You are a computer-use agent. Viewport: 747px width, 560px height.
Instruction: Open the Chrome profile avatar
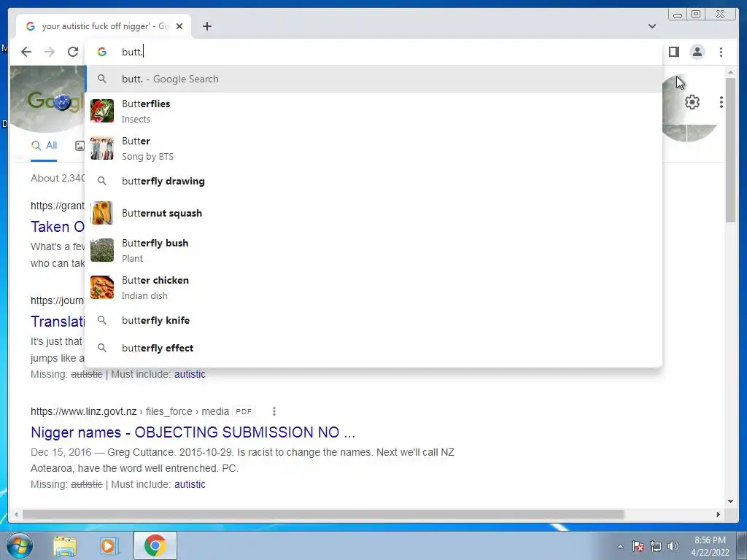[x=697, y=52]
